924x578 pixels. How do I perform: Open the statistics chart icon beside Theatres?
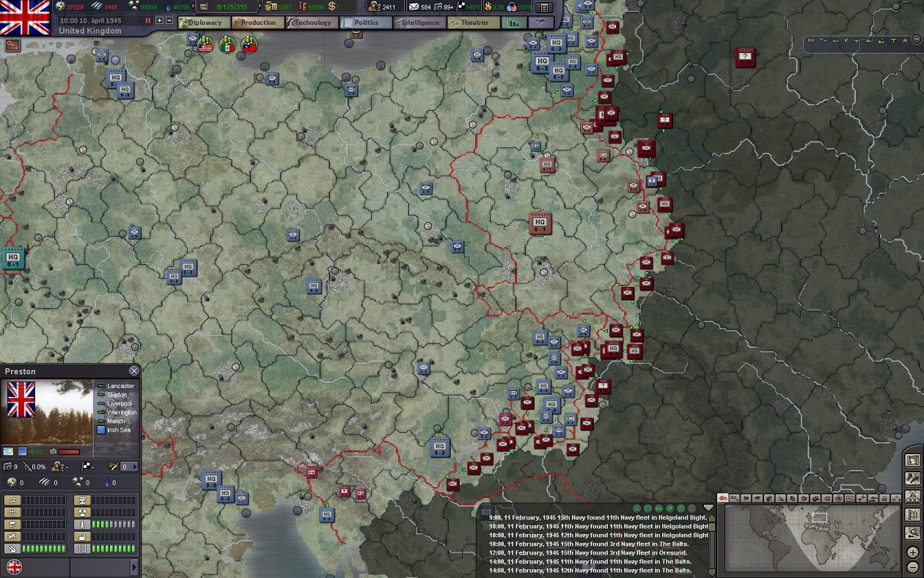513,23
